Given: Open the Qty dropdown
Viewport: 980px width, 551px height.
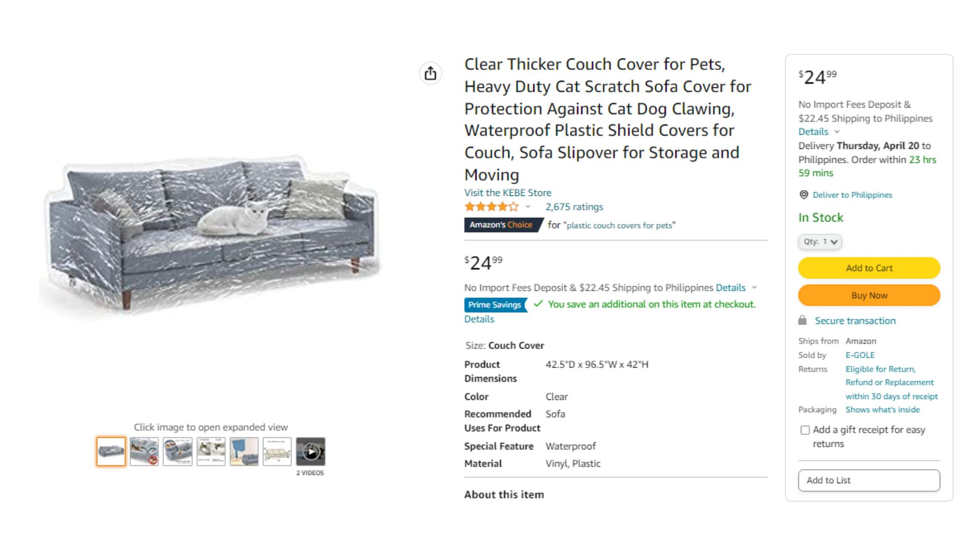Looking at the screenshot, I should pyautogui.click(x=820, y=242).
